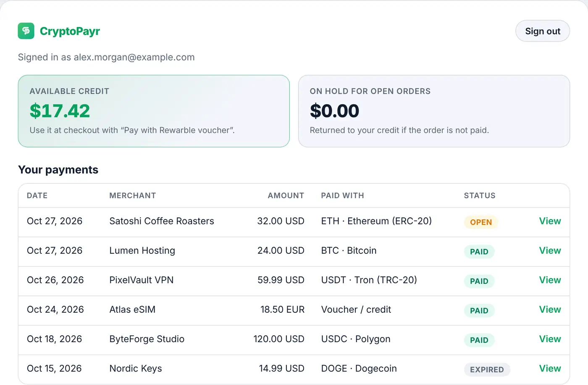Click the CryptoPayr logo icon
The height and width of the screenshot is (385, 588).
(26, 31)
